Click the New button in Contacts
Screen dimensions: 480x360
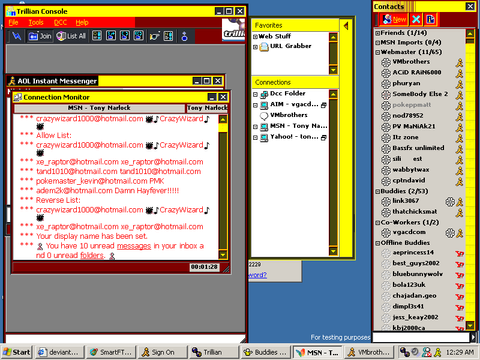(394, 19)
